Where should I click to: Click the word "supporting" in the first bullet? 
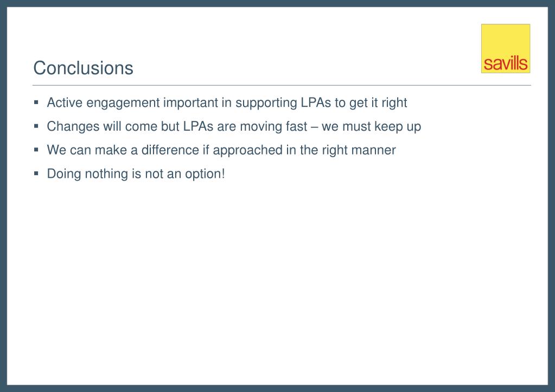click(x=266, y=103)
